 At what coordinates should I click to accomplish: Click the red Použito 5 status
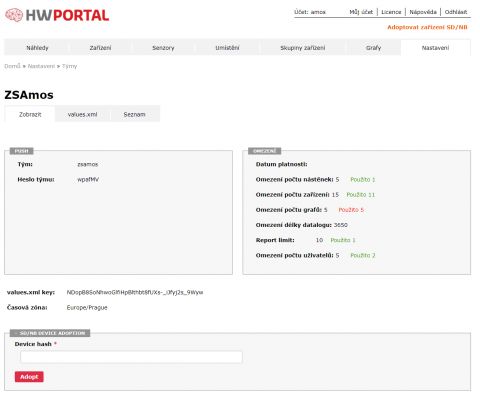[x=351, y=210]
